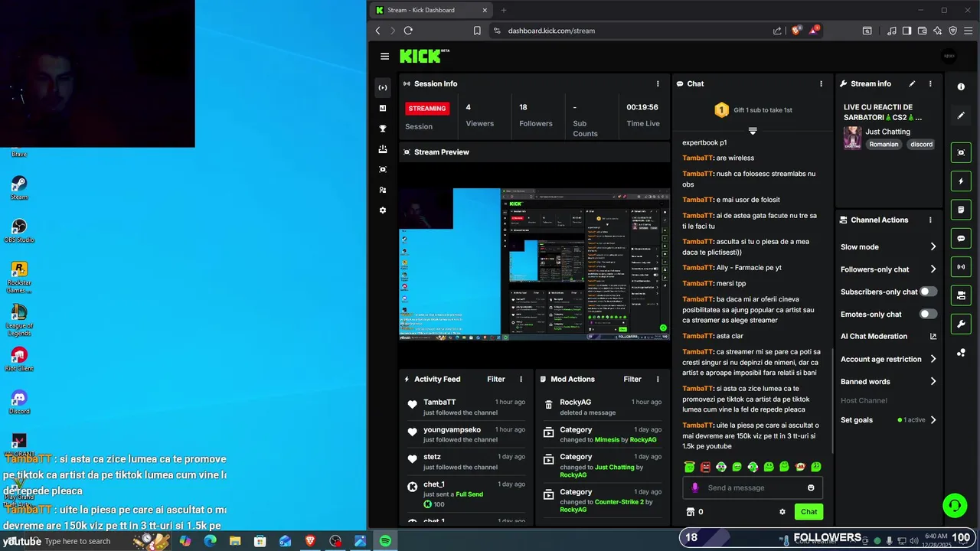Click the Kick logo
980x551 pixels.
424,56
